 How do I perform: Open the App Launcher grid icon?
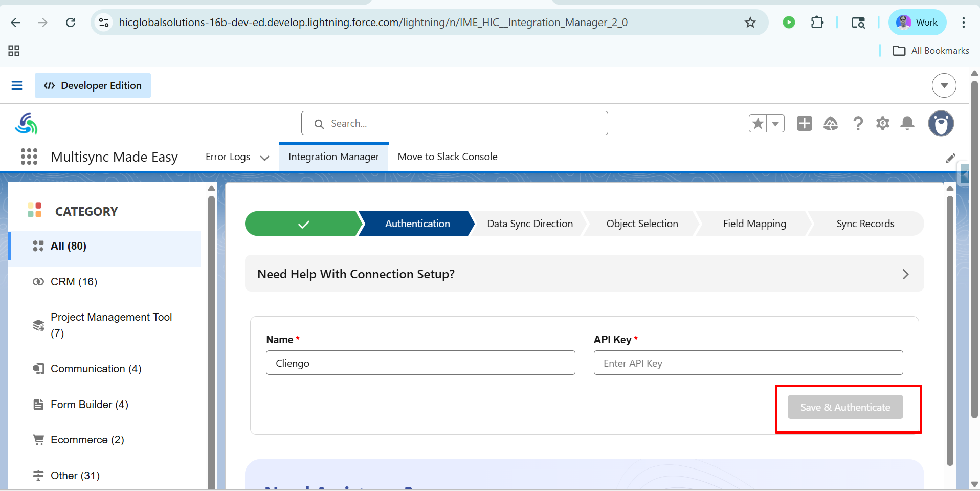[29, 157]
